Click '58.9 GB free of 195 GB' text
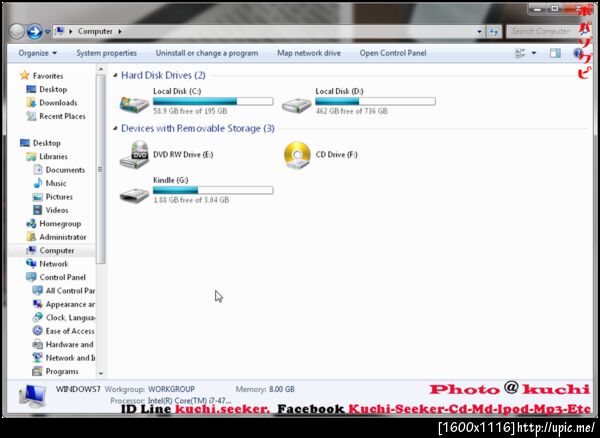 (x=190, y=111)
